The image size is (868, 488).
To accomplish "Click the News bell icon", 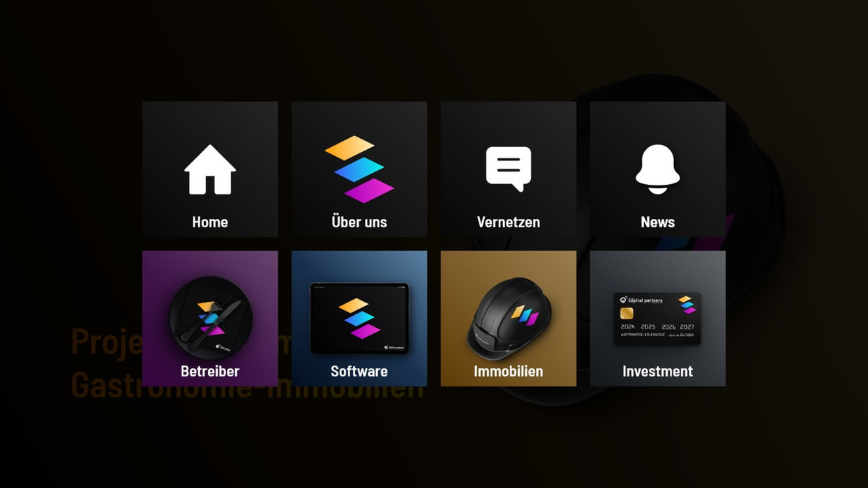I will (658, 169).
